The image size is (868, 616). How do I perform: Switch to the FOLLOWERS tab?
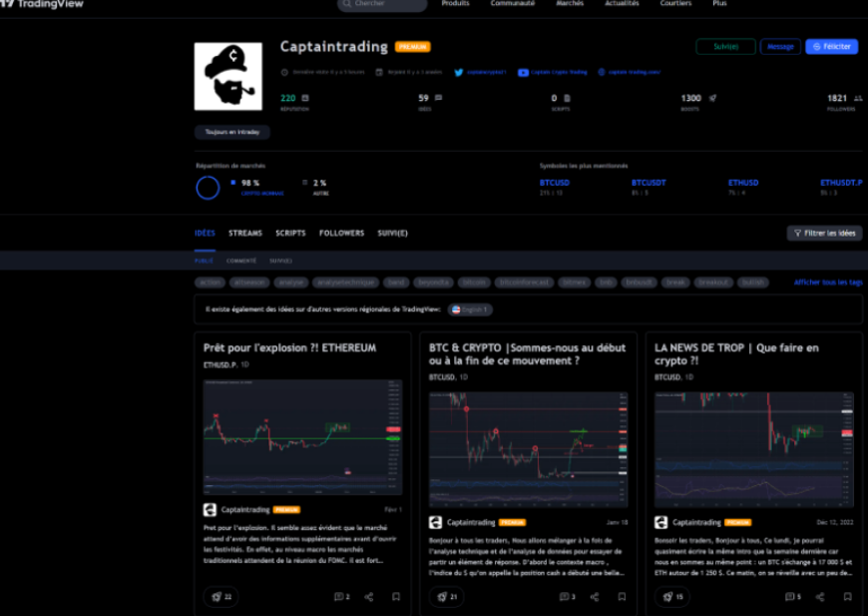(341, 233)
